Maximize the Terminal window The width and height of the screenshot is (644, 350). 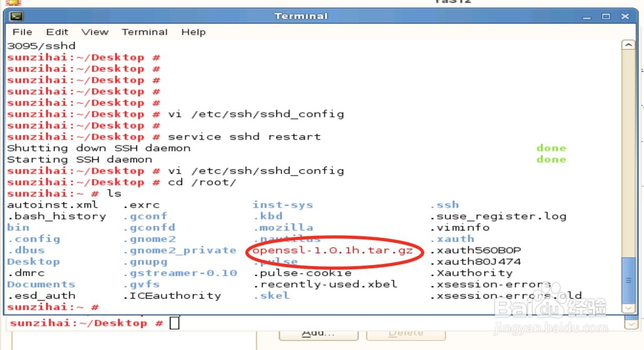[606, 17]
